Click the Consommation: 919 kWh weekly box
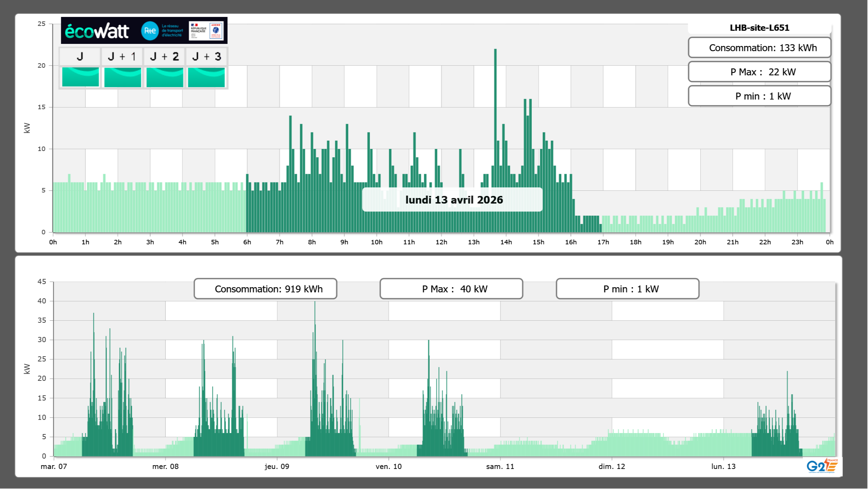 click(265, 289)
